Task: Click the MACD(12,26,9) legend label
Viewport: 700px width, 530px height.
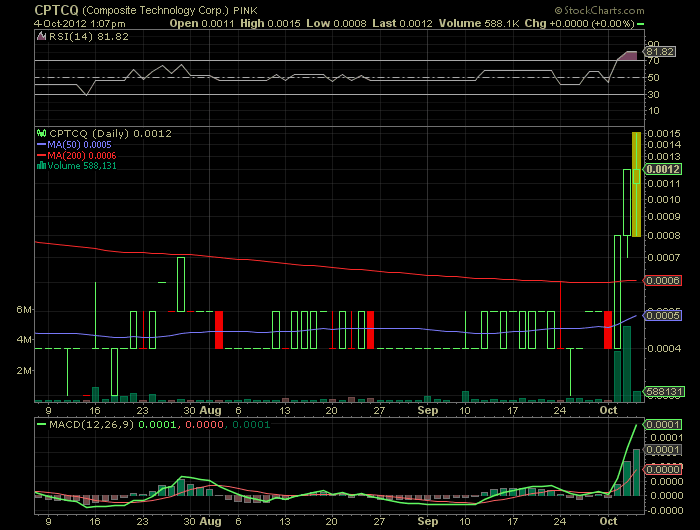Action: tap(92, 424)
